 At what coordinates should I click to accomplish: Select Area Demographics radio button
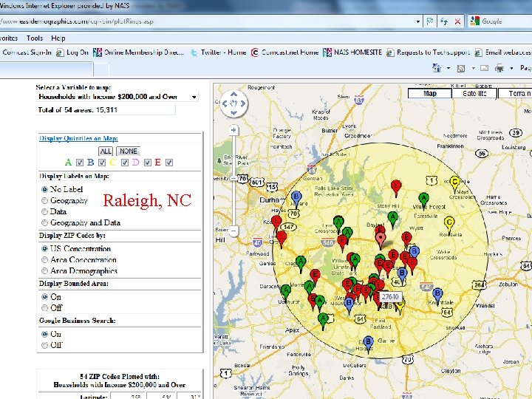44,270
